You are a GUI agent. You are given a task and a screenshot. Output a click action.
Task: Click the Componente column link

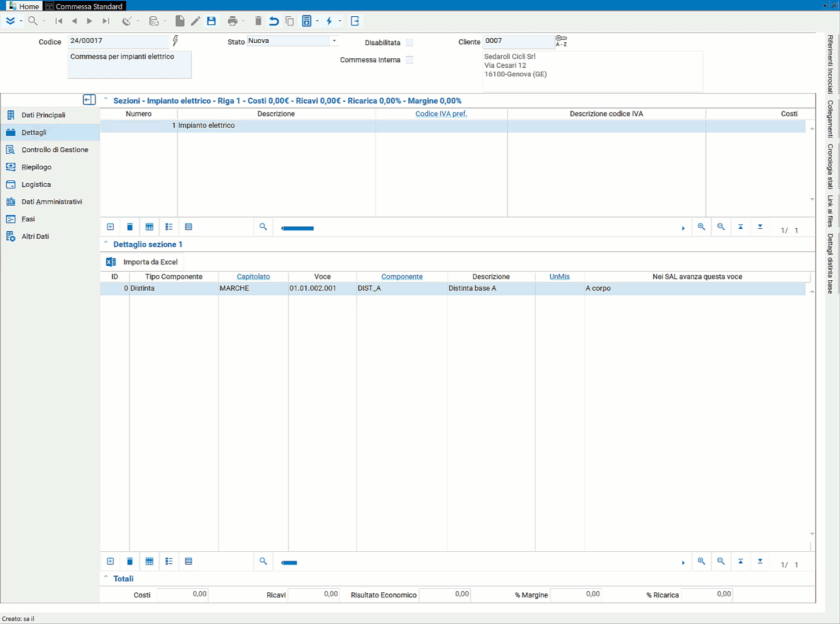point(402,277)
